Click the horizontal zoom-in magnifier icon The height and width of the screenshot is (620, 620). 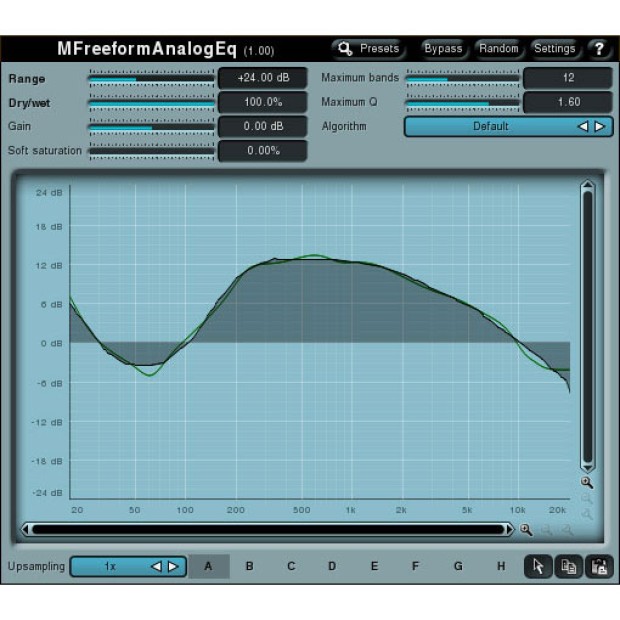[526, 529]
